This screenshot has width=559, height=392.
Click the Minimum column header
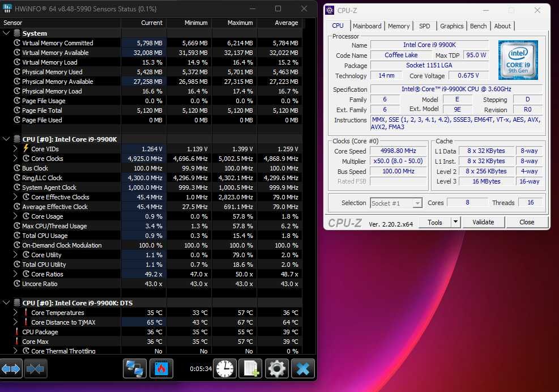pos(189,23)
